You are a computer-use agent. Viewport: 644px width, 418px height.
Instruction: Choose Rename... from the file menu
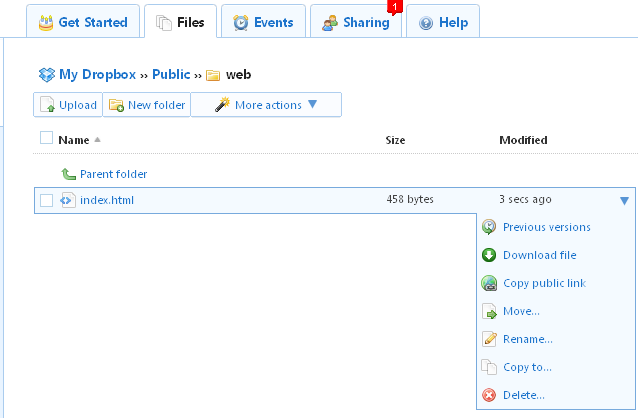pos(528,339)
